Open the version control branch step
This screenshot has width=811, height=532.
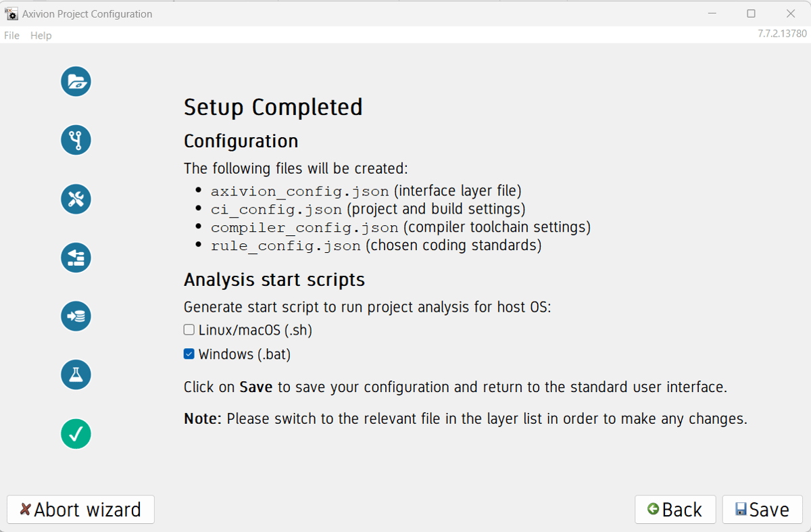tap(76, 140)
